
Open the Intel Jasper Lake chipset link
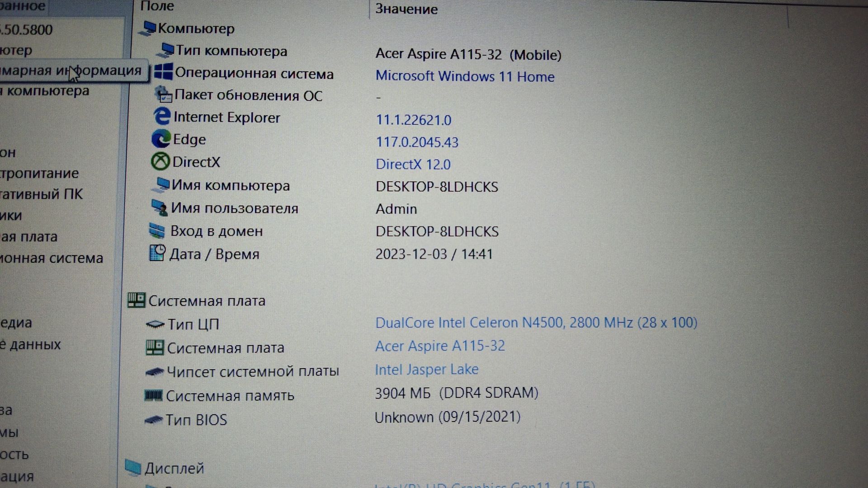tap(426, 370)
